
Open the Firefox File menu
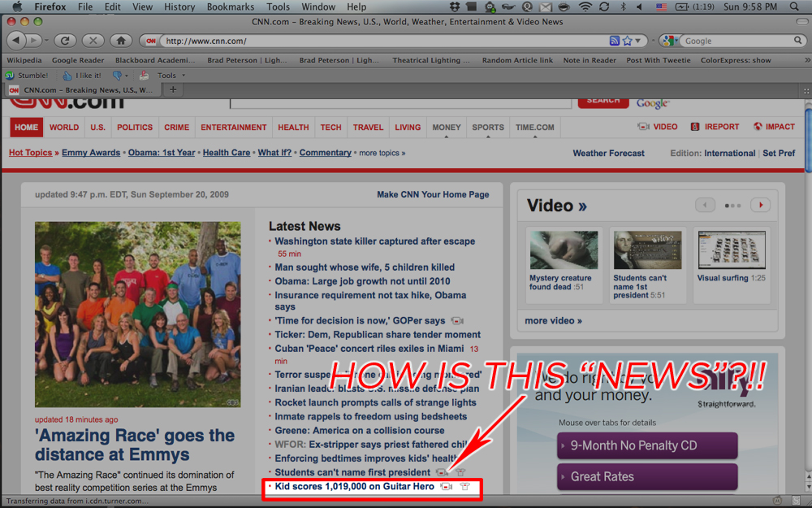tap(85, 7)
